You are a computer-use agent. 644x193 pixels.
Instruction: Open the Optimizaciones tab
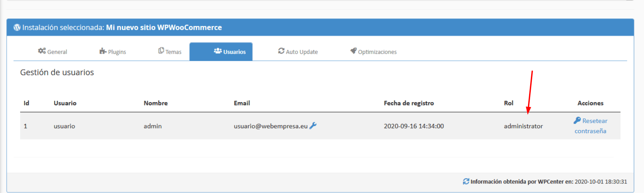tap(373, 52)
